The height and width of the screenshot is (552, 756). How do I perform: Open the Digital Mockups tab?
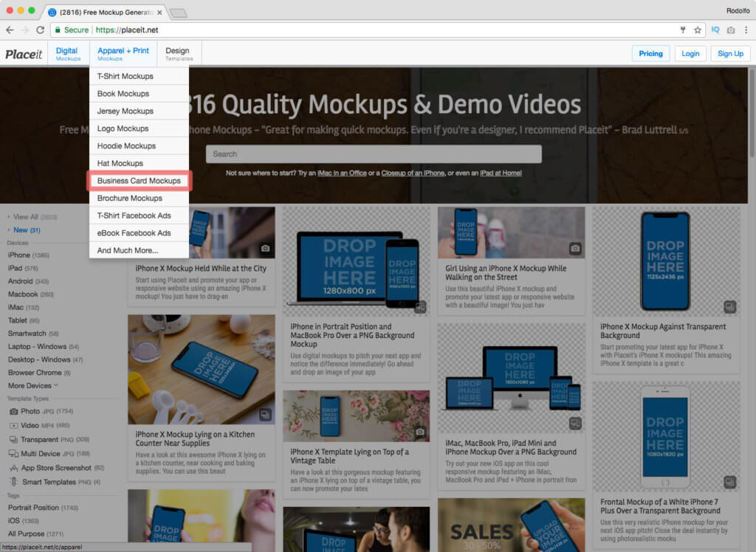point(68,54)
